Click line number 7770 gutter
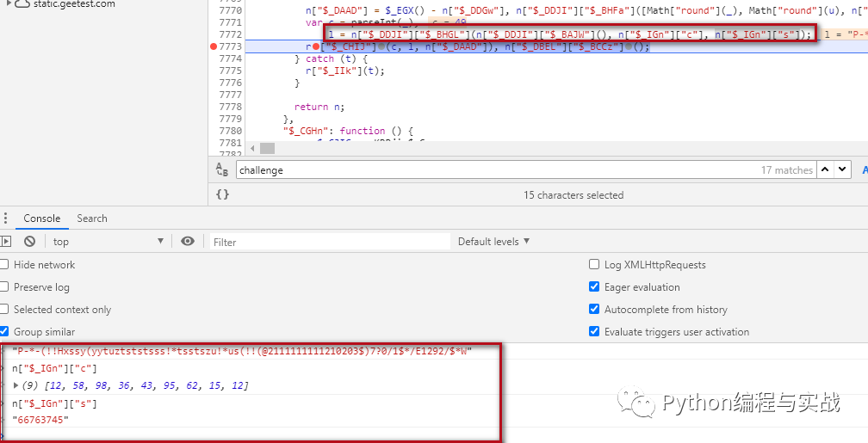Screen dimensions: 868x443 [230, 10]
